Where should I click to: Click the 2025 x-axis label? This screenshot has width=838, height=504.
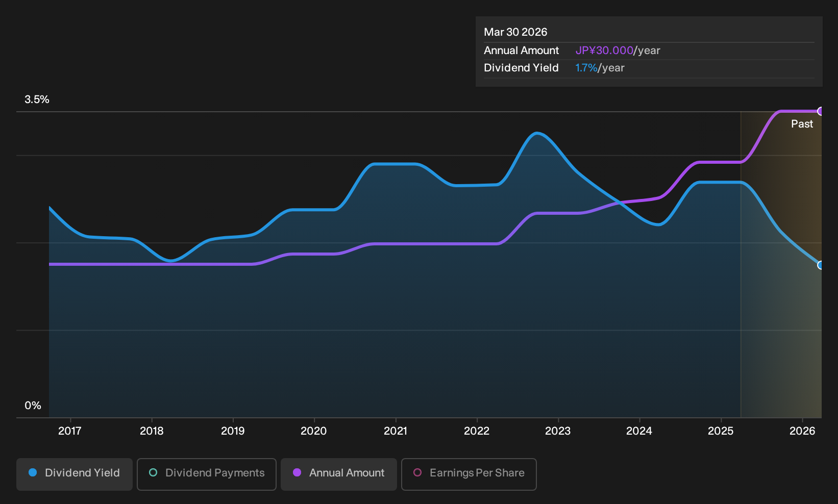[x=721, y=431]
